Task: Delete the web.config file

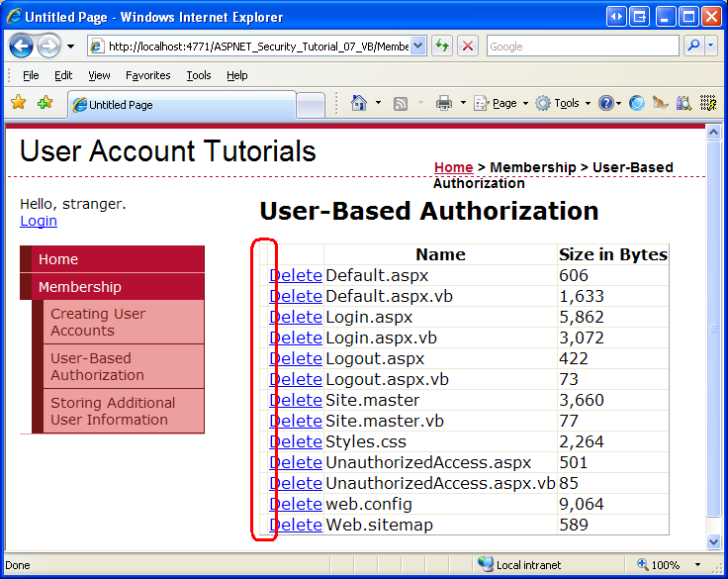Action: (296, 504)
